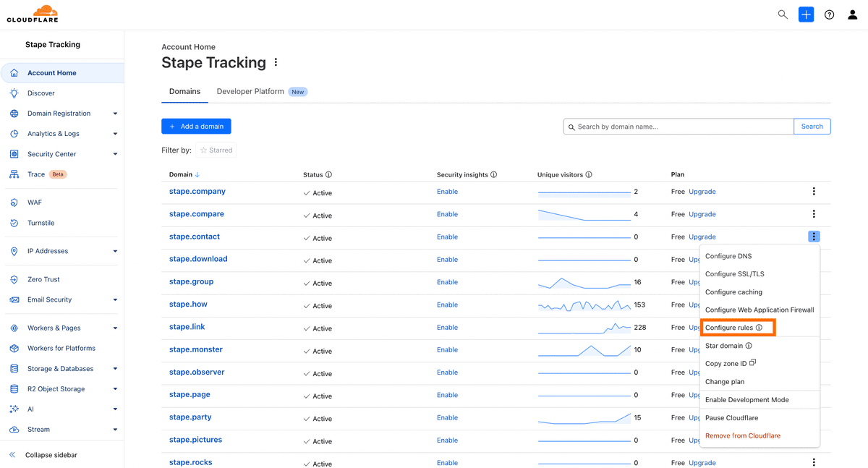868x468 pixels.
Task: Switch to the Developer Platform tab
Action: (x=250, y=92)
